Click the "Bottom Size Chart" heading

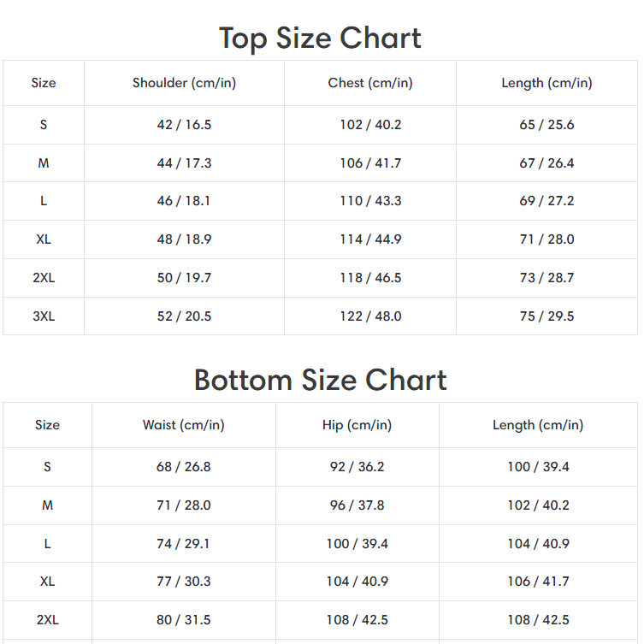tap(320, 380)
